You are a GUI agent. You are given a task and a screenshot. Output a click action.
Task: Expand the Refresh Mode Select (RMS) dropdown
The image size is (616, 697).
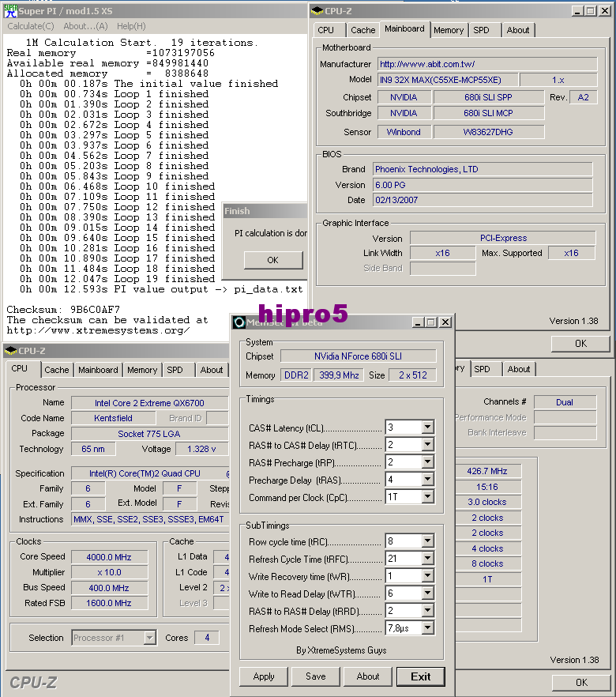tap(428, 628)
